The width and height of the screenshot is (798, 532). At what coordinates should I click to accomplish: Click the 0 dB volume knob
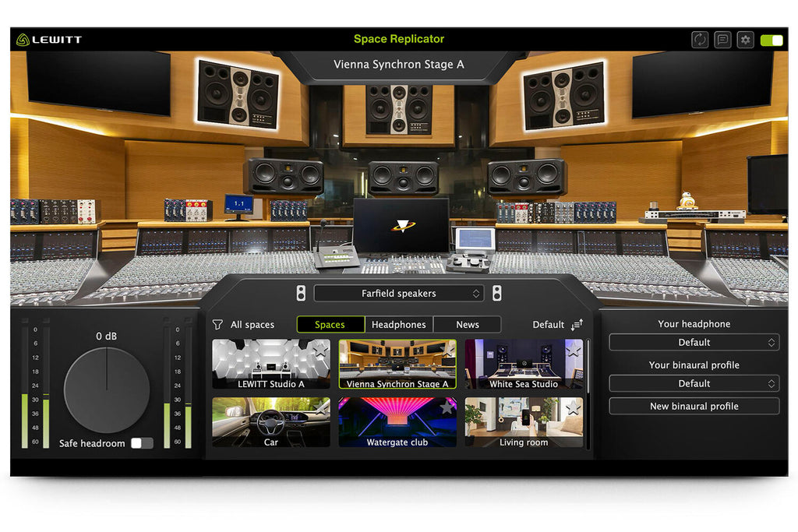point(107,390)
